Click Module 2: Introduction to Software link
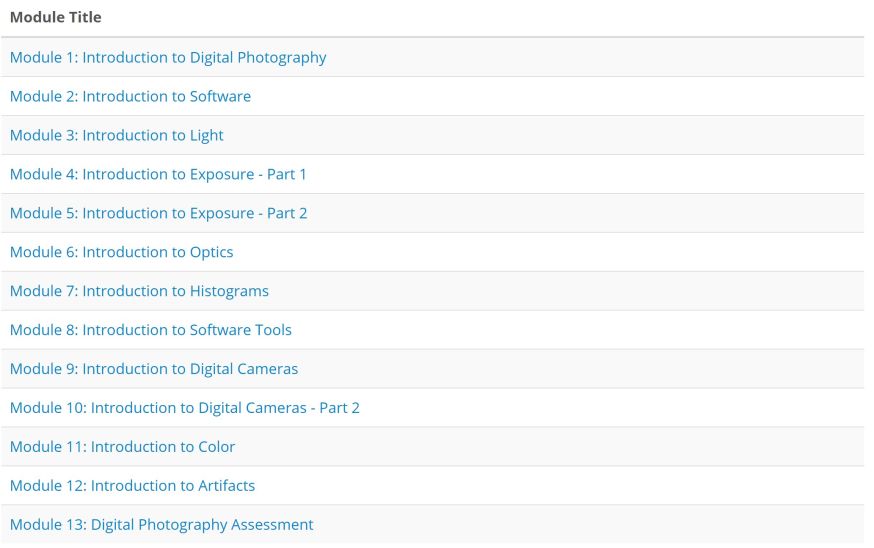 click(130, 97)
